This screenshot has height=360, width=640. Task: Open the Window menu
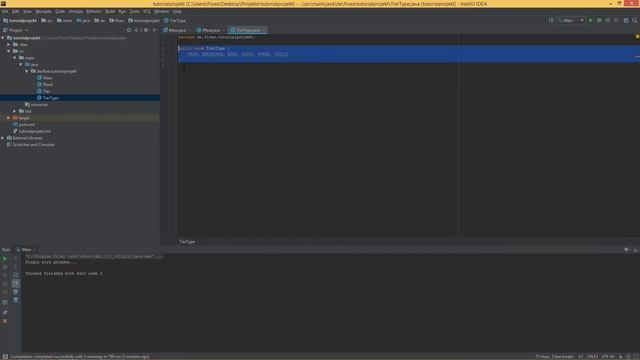(161, 11)
